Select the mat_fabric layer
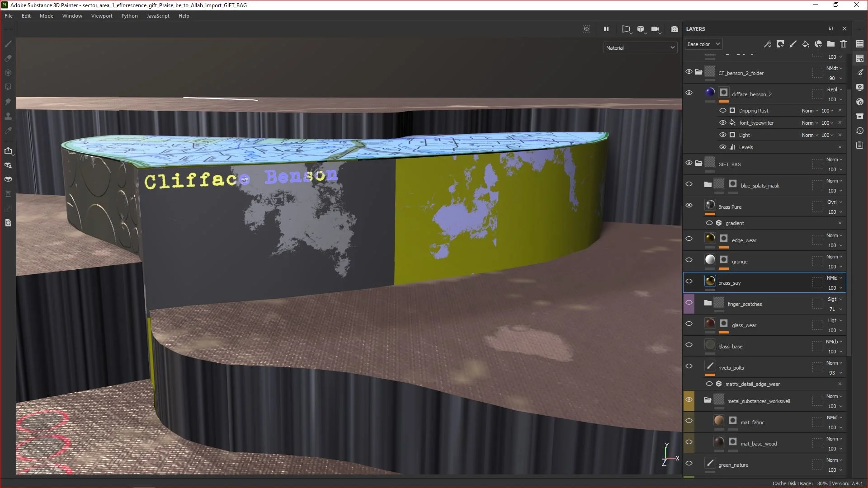 click(x=753, y=423)
